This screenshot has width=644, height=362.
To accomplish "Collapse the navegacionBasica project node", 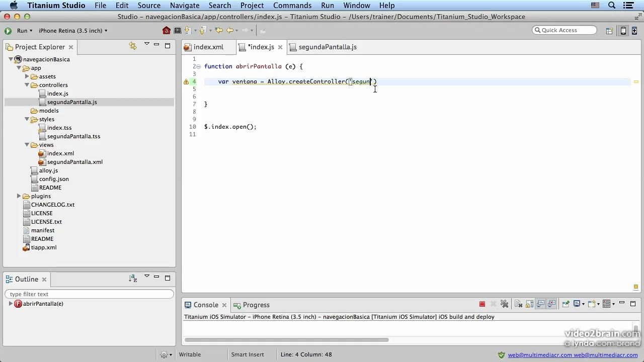I will click(x=11, y=59).
